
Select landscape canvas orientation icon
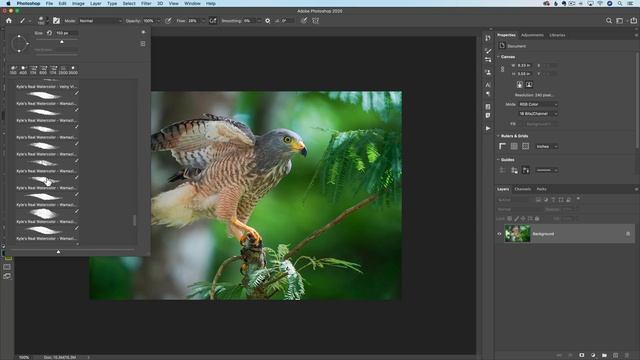tap(529, 84)
